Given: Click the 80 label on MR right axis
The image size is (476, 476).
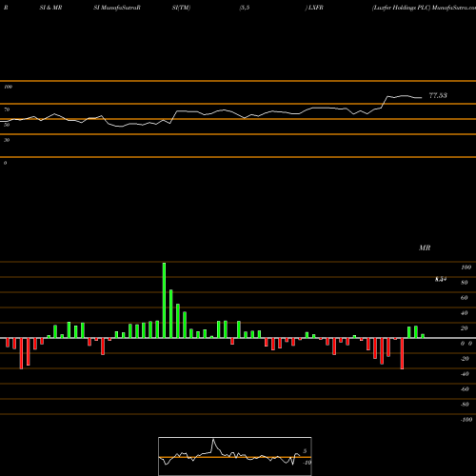Looking at the screenshot, I should (x=465, y=283).
